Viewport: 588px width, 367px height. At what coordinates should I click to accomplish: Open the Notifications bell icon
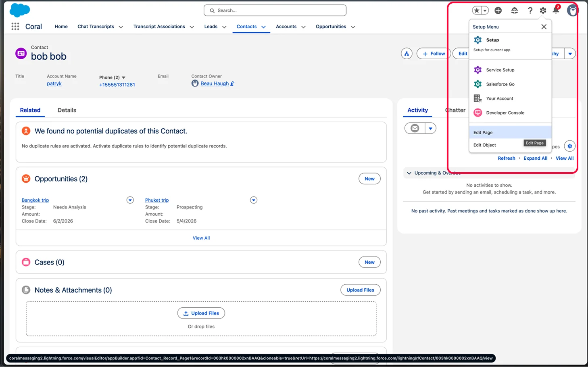[x=556, y=10]
